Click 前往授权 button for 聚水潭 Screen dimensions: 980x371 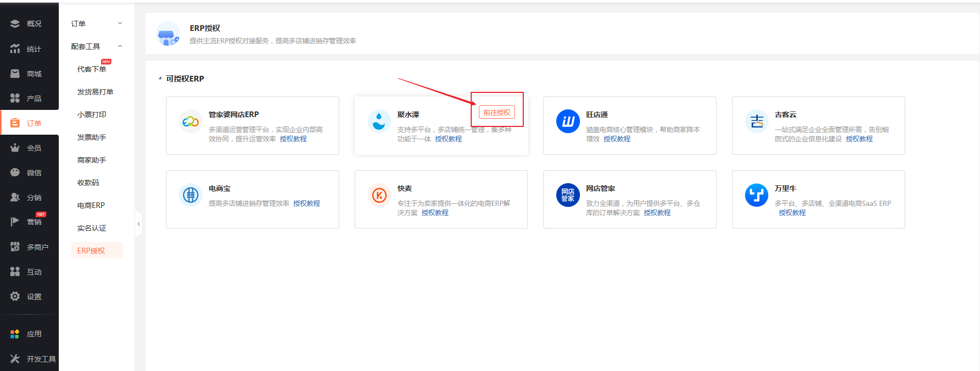pos(497,112)
